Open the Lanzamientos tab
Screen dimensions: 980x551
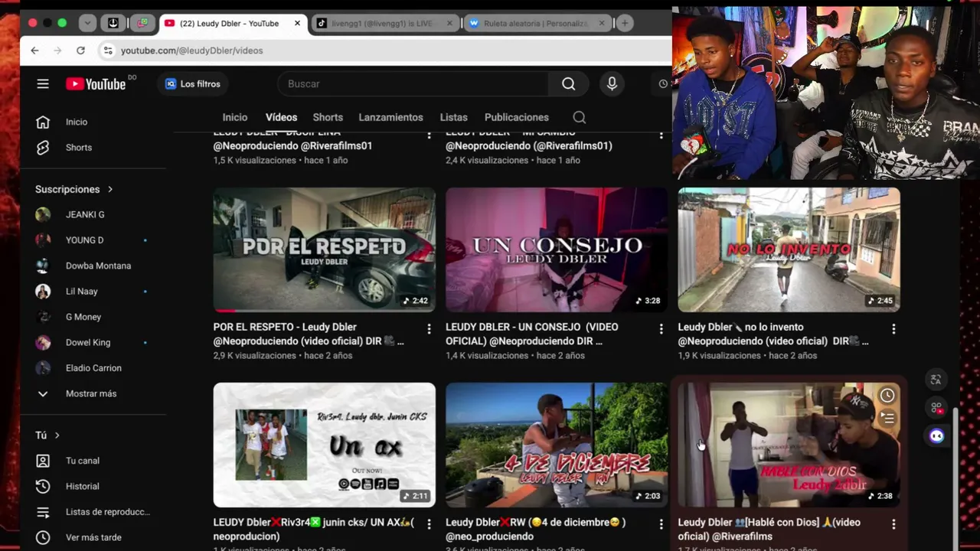[x=390, y=117]
